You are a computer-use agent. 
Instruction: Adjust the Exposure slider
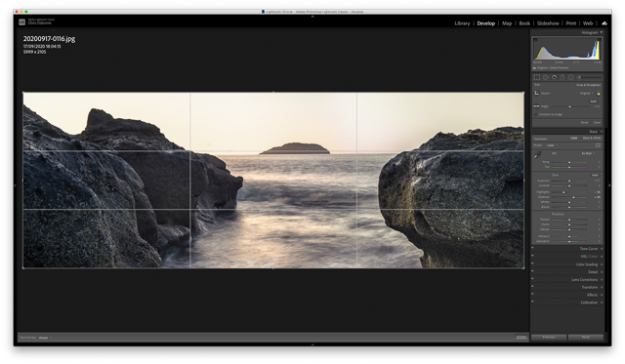569,181
